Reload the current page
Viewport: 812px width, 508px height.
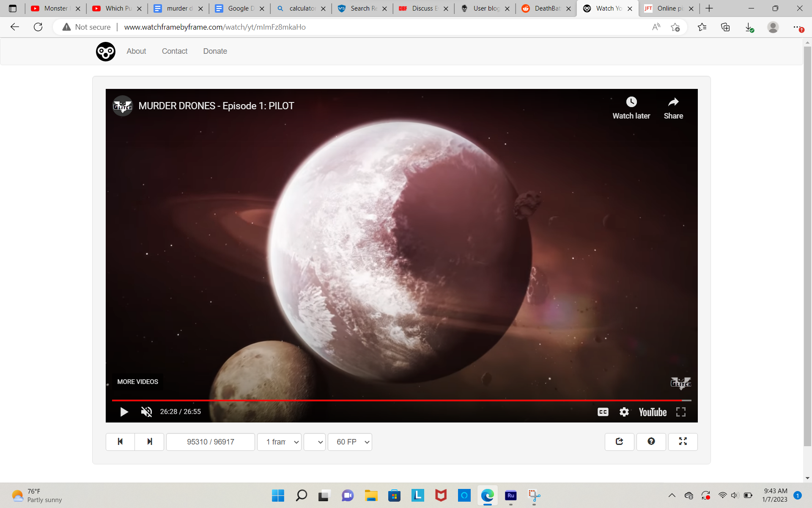pos(38,27)
